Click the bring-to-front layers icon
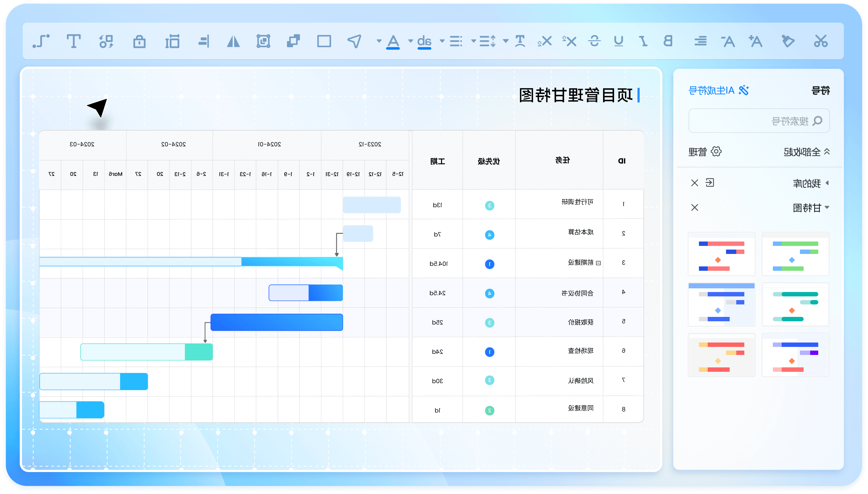 [x=293, y=41]
